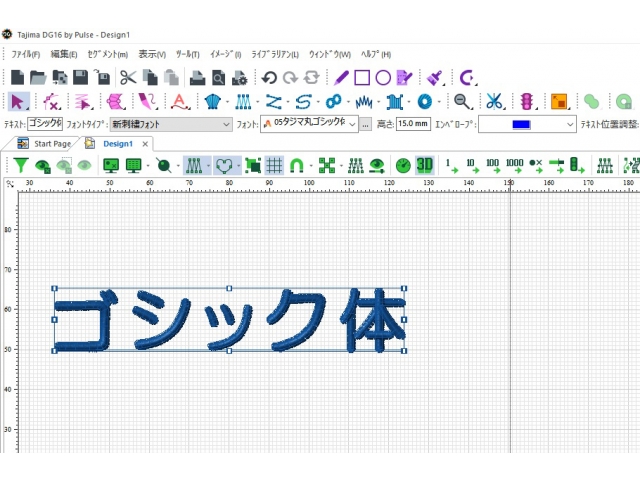640x480 pixels.
Task: Step forward 100 stitches
Action: point(493,165)
